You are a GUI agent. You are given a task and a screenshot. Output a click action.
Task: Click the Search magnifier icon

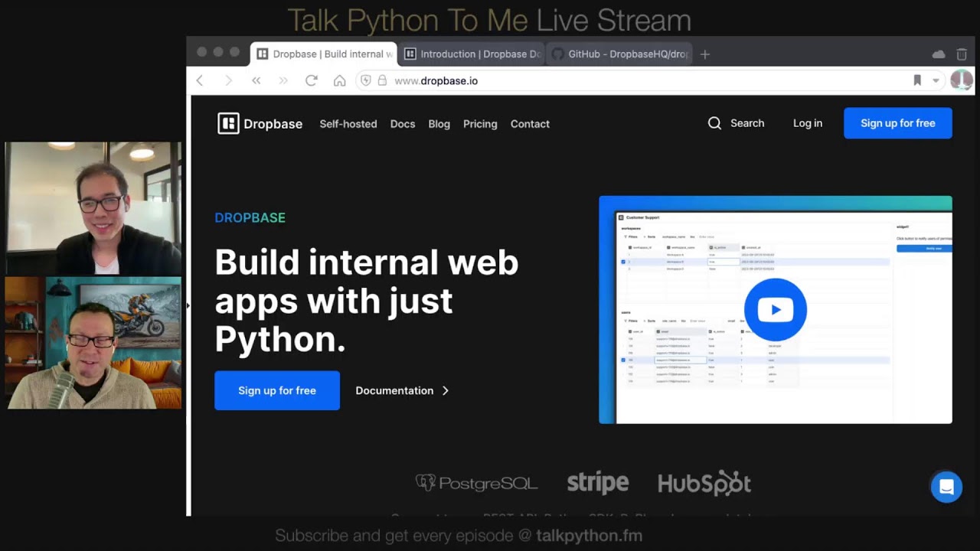(714, 123)
